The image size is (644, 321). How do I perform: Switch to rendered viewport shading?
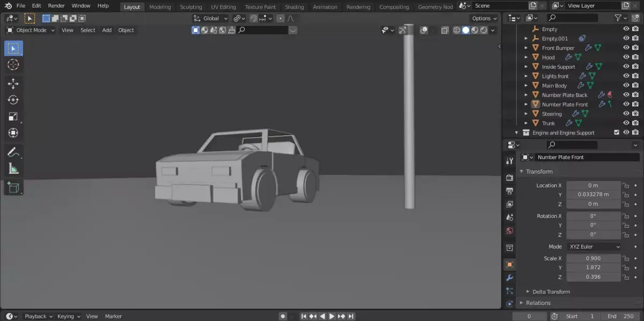pyautogui.click(x=484, y=30)
